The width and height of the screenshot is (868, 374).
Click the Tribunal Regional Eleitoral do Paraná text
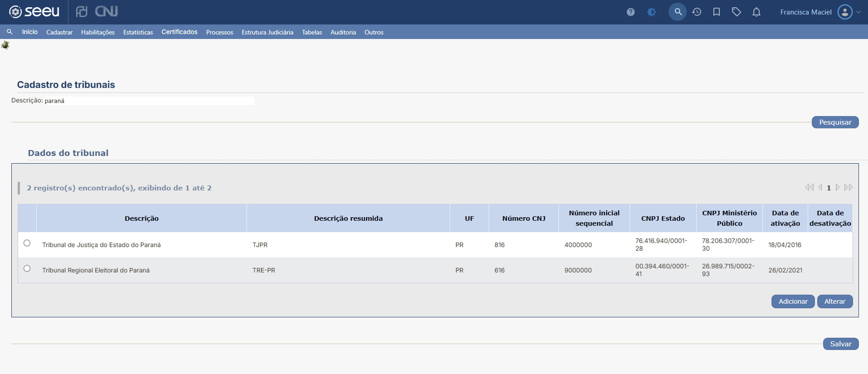point(96,270)
